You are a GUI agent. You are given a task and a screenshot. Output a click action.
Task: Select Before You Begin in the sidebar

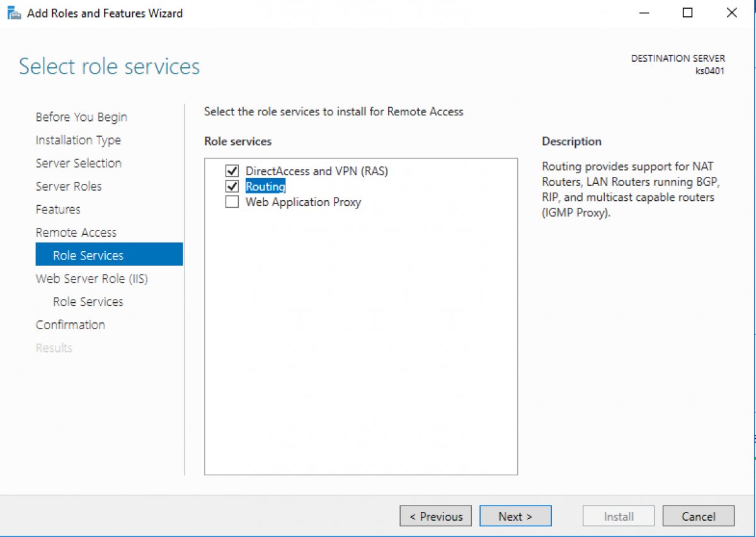(x=81, y=116)
